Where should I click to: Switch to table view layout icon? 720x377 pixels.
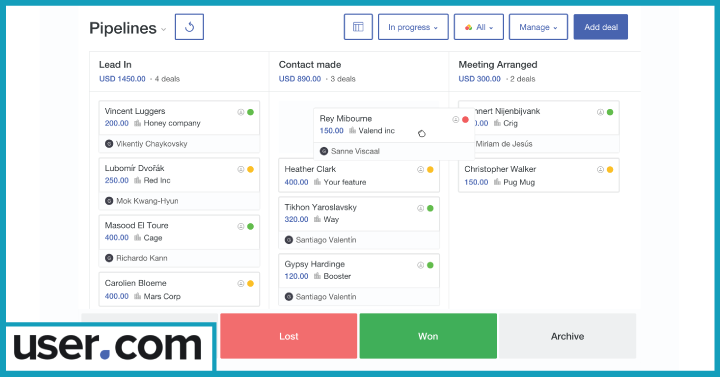(x=358, y=27)
